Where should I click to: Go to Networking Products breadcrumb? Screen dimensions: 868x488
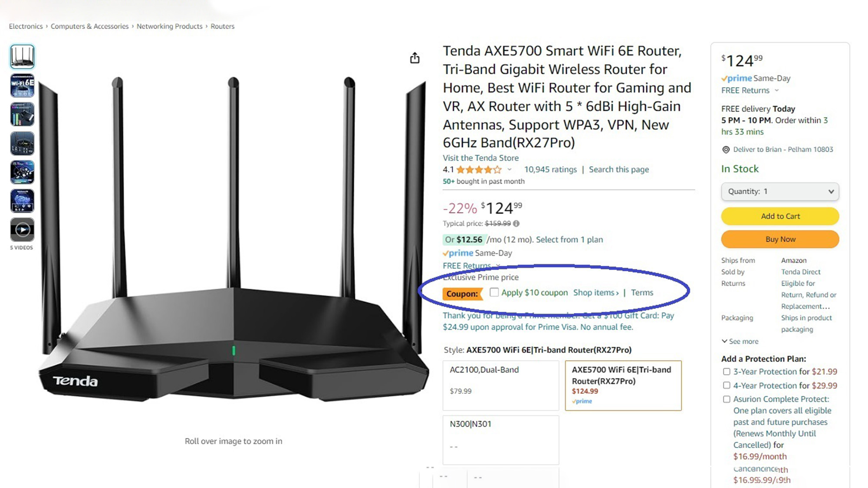coord(169,26)
